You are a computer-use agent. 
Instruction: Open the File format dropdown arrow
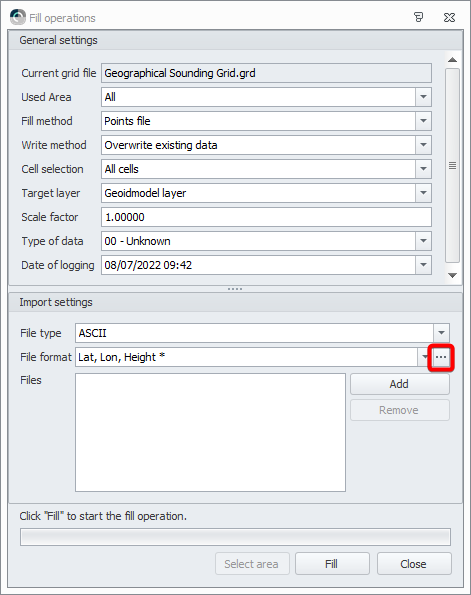tap(424, 357)
